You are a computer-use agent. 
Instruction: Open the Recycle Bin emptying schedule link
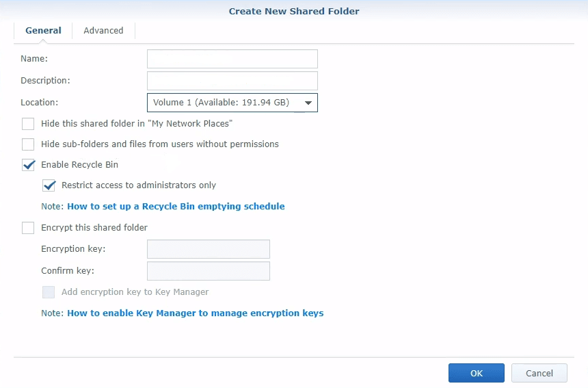(176, 207)
